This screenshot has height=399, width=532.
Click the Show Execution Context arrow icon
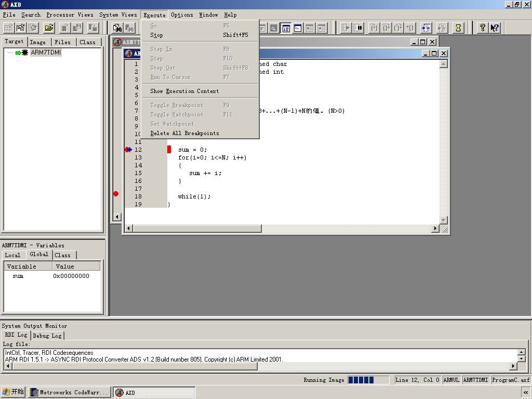coord(426,28)
